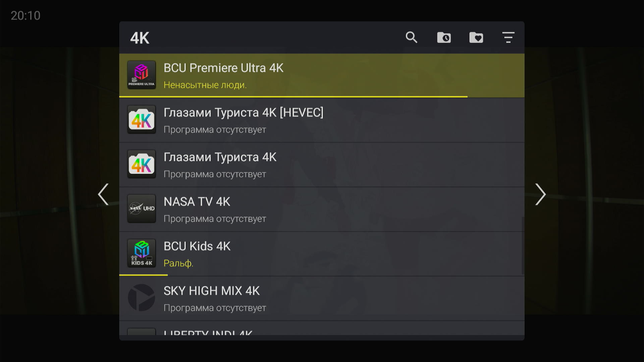Switch to SKY HIGH MIX 4K channel

pyautogui.click(x=212, y=291)
